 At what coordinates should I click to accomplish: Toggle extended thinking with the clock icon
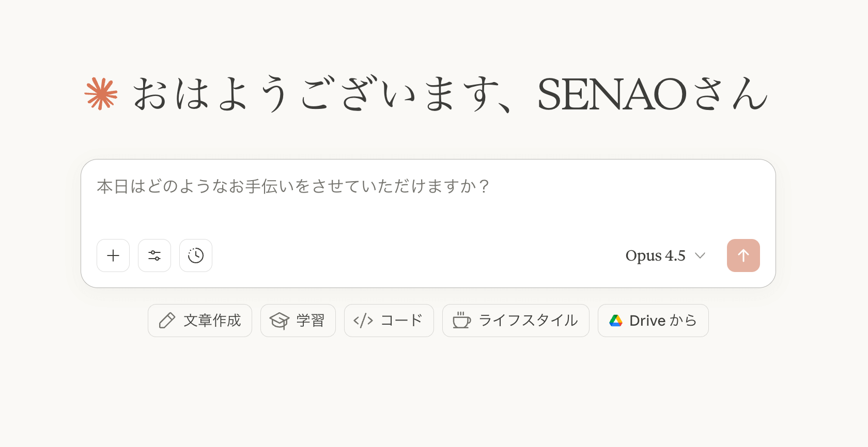click(196, 256)
